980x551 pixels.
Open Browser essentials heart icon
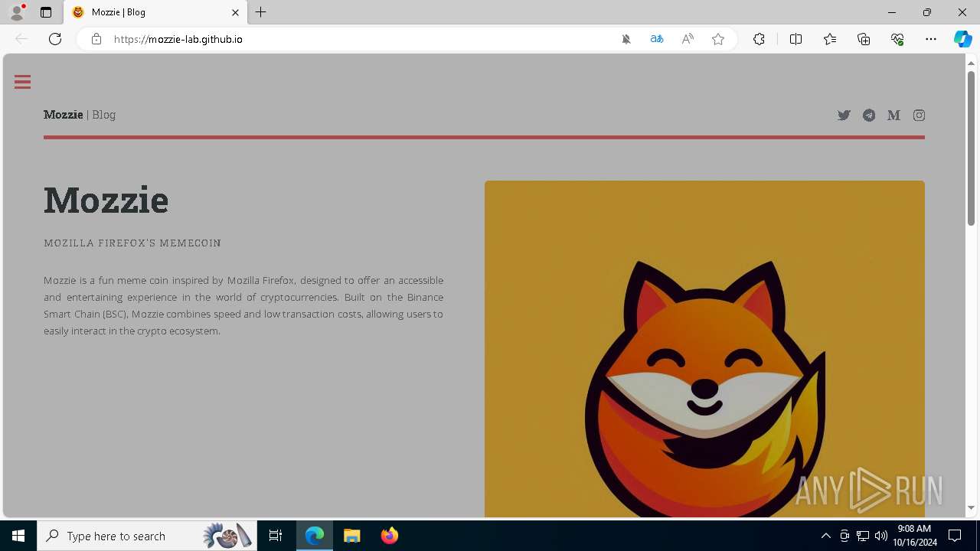coord(897,39)
